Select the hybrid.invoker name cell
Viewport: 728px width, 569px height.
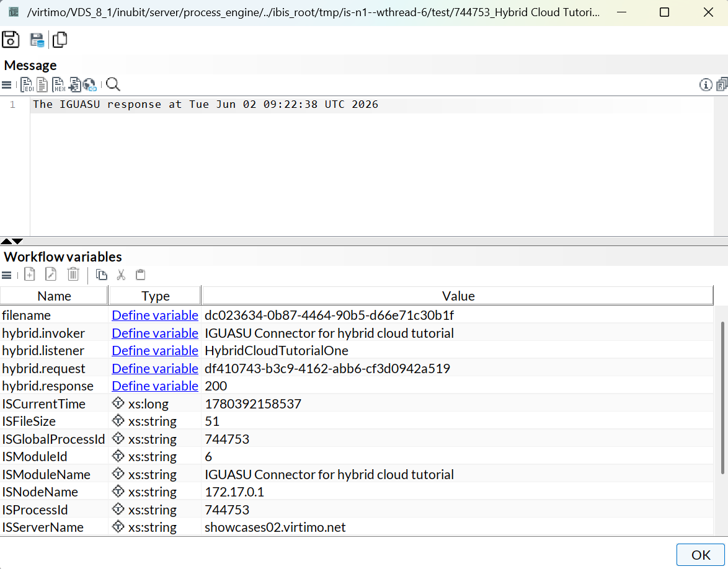pos(54,333)
